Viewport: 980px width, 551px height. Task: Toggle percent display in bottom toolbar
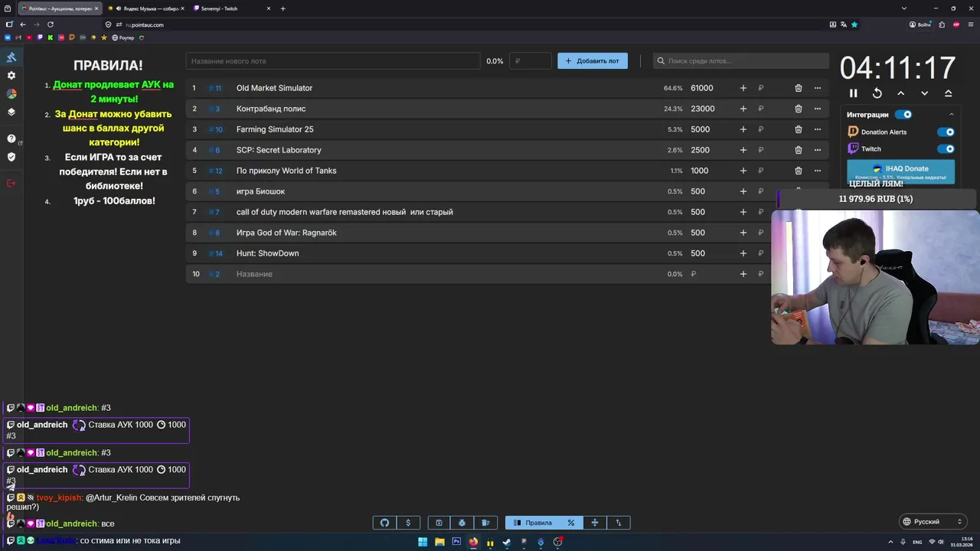(x=570, y=523)
